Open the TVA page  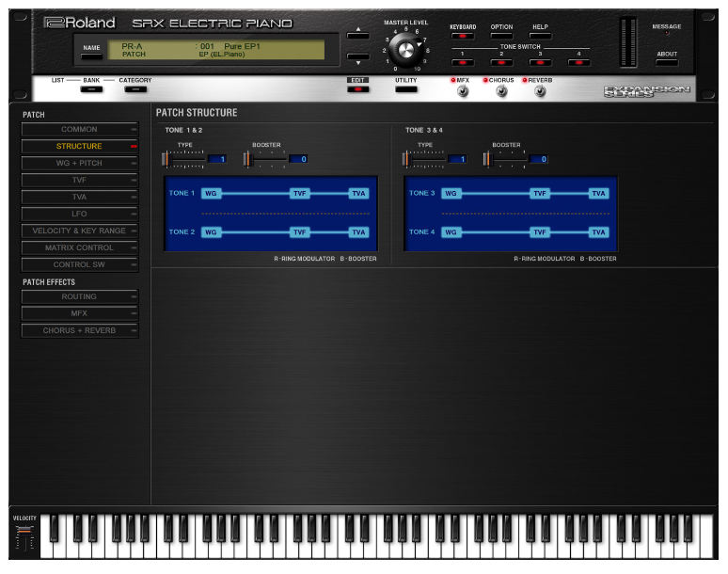click(x=79, y=197)
